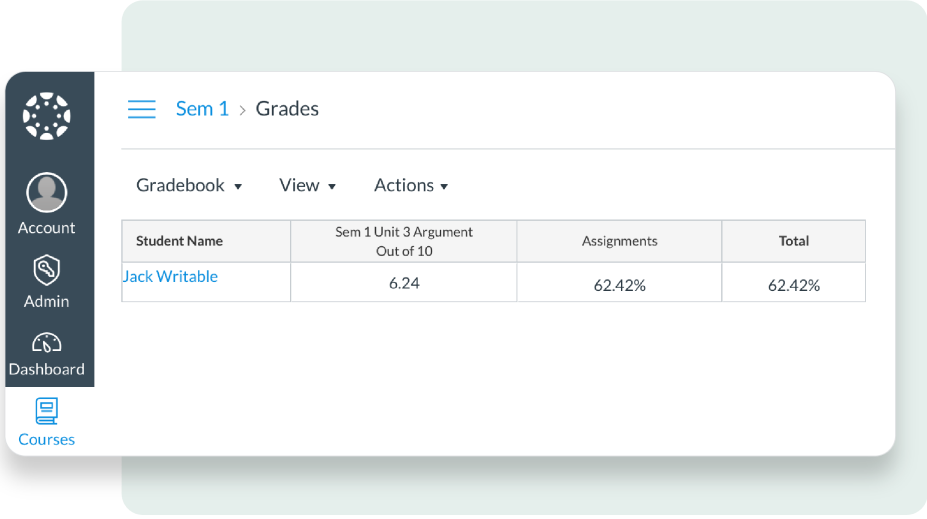Open the View dropdown menu
The width and height of the screenshot is (927, 519).
(307, 185)
